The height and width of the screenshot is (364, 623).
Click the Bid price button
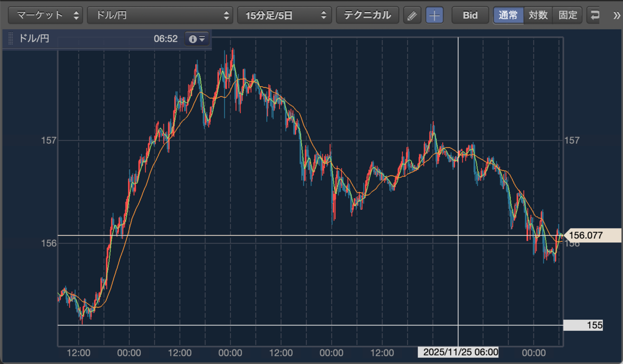pos(470,15)
